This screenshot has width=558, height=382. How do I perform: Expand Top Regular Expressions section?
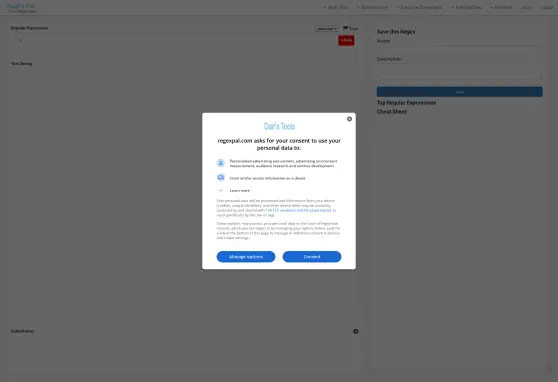[406, 103]
